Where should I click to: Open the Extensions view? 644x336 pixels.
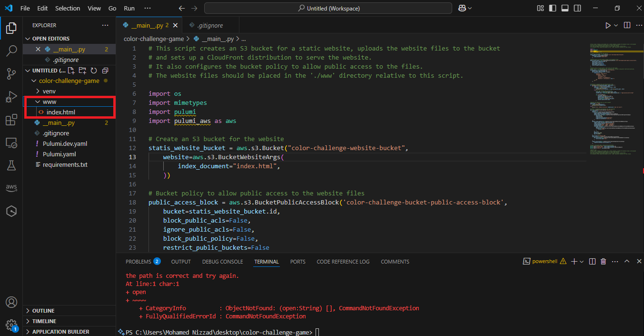pos(11,120)
